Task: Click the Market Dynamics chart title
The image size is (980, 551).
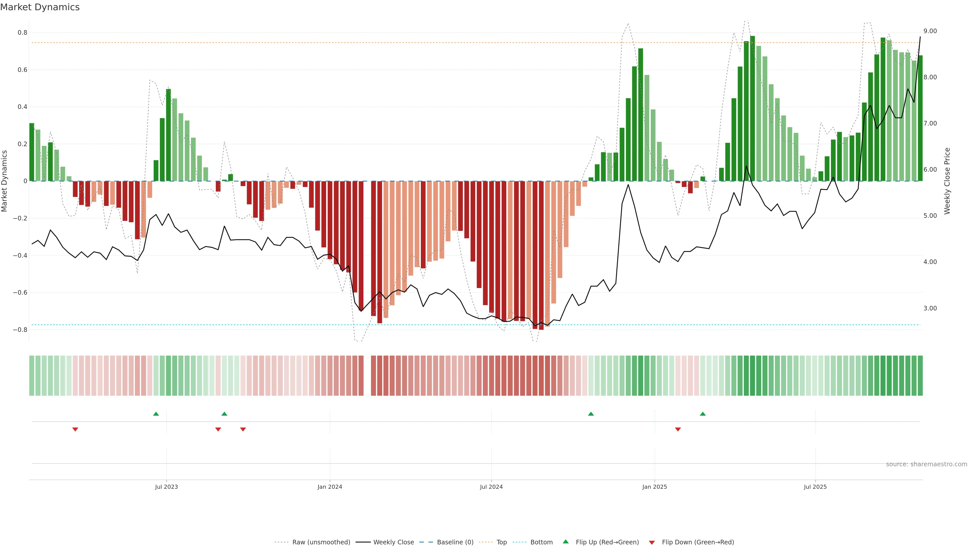Action: (x=40, y=7)
